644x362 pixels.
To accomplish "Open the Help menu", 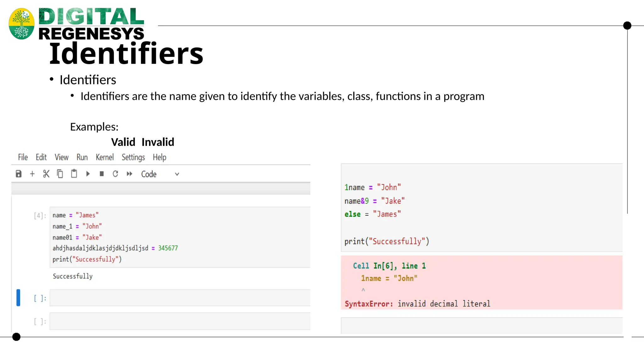I will coord(159,157).
